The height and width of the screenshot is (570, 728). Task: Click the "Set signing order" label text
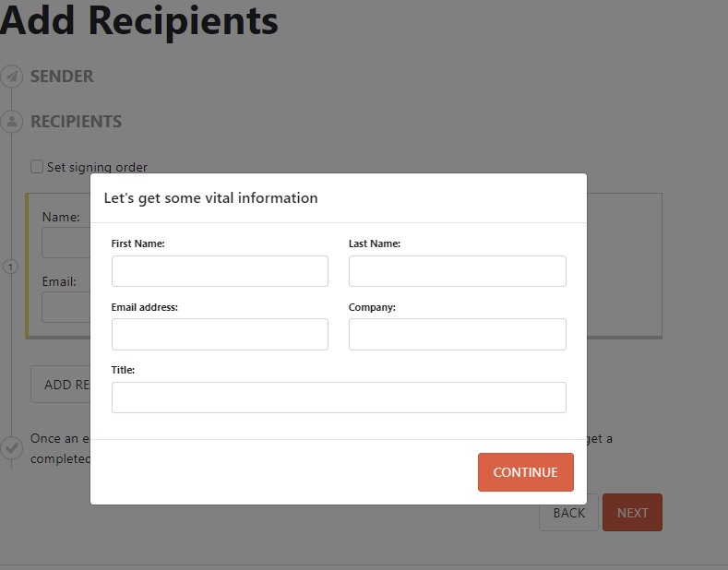pos(97,167)
